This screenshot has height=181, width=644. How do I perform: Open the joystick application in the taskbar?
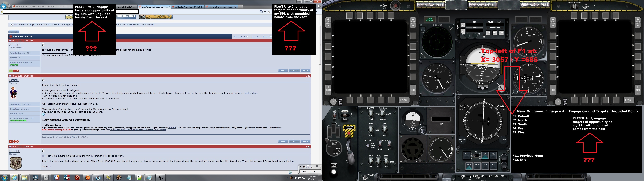click(x=98, y=178)
